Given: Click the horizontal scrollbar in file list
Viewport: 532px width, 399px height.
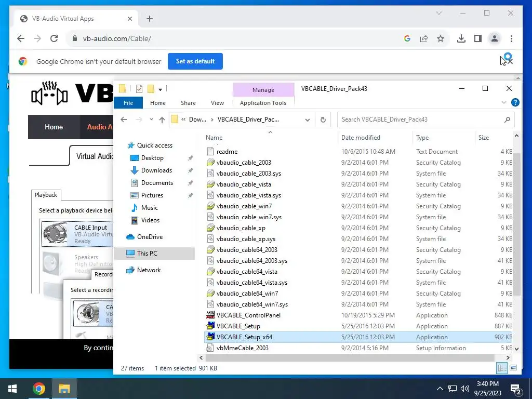Looking at the screenshot, I should (x=350, y=357).
